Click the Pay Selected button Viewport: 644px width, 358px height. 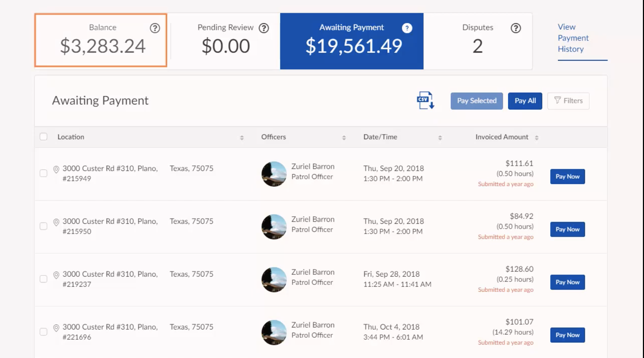[x=477, y=101]
